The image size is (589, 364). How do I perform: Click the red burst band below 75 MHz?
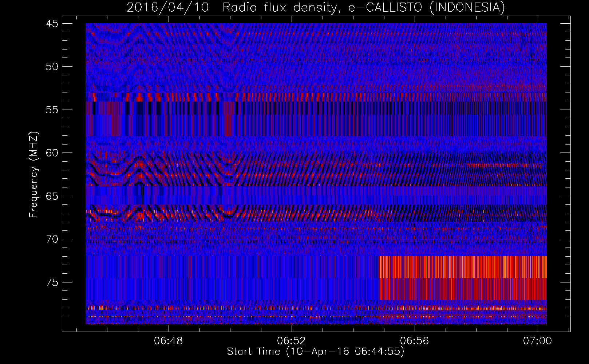coord(463,289)
